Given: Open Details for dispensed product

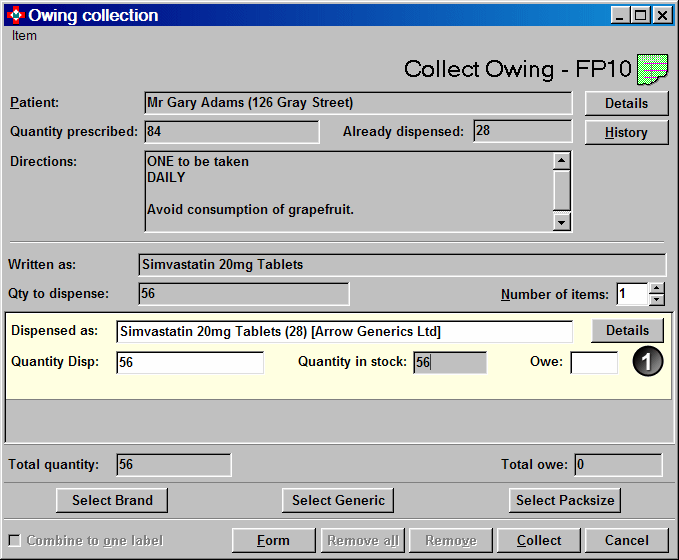Looking at the screenshot, I should point(627,331).
